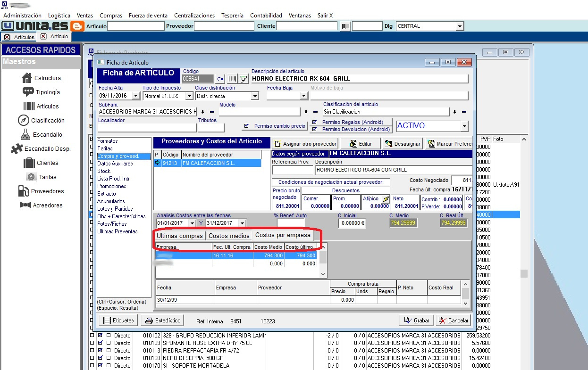Click the Editar button

361,144
